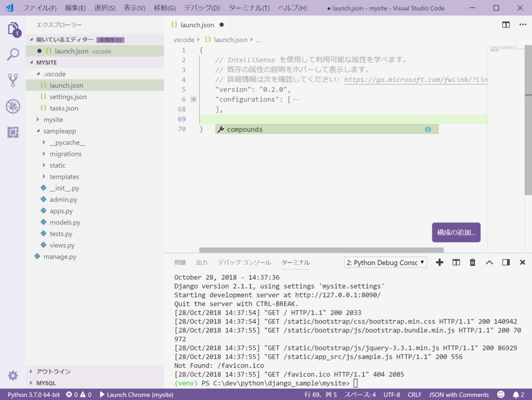Click the editor horizontal scrollbar
The width and height of the screenshot is (532, 400).
(321, 250)
